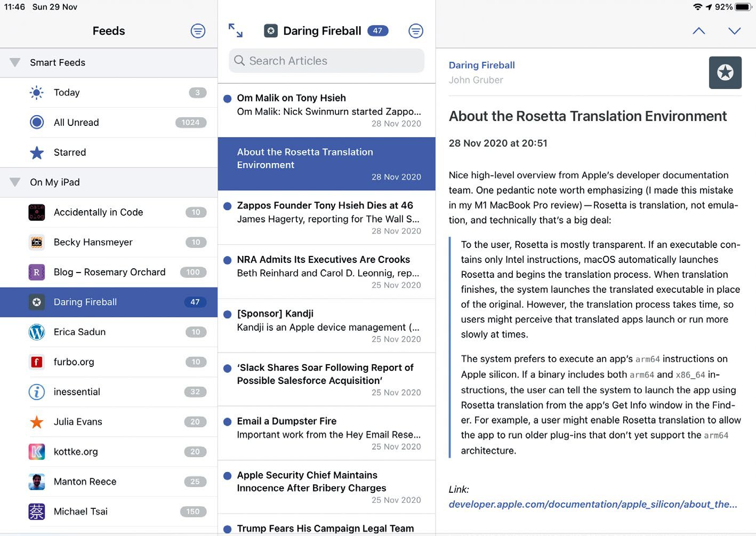Tap the Starred star icon
This screenshot has width=756, height=536.
[x=37, y=153]
